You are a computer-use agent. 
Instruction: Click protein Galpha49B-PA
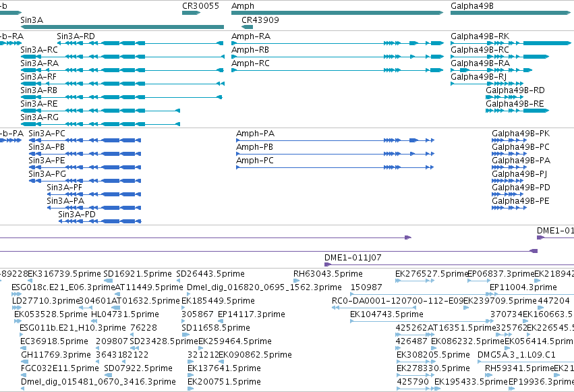[x=509, y=167]
